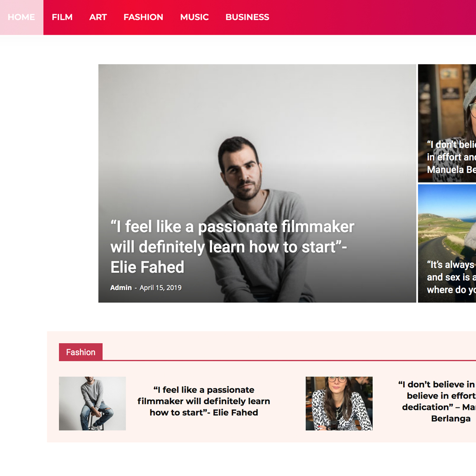
Task: Open thumbnail of man seated on stool
Action: [x=92, y=404]
